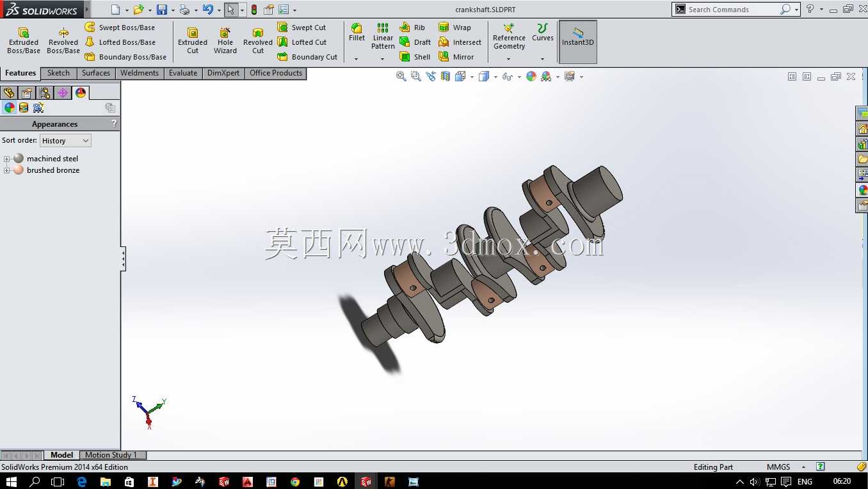Image resolution: width=868 pixels, height=489 pixels.
Task: Add a Rib feature
Action: click(412, 28)
